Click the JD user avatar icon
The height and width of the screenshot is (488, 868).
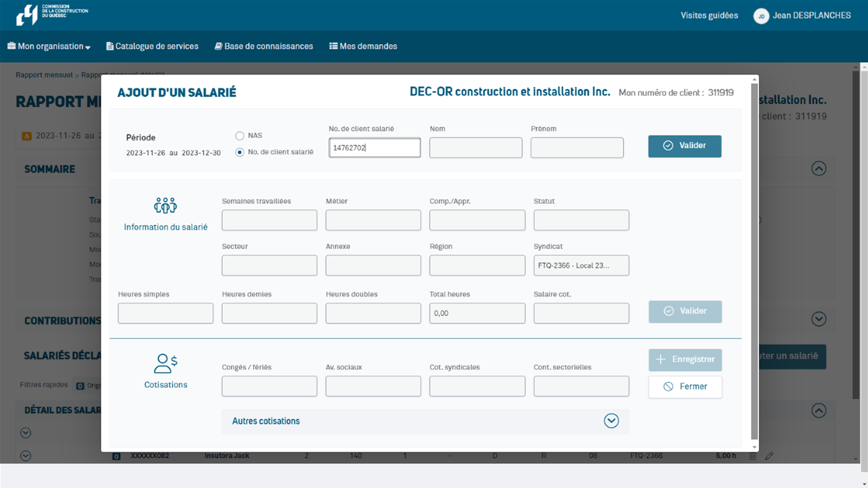pyautogui.click(x=761, y=16)
